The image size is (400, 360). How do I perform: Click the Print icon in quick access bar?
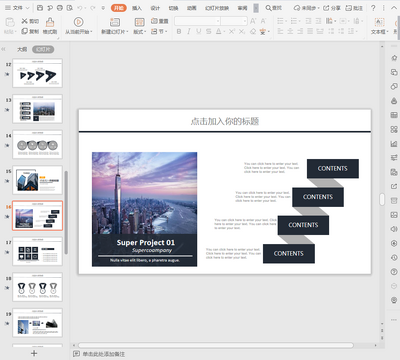[60, 8]
